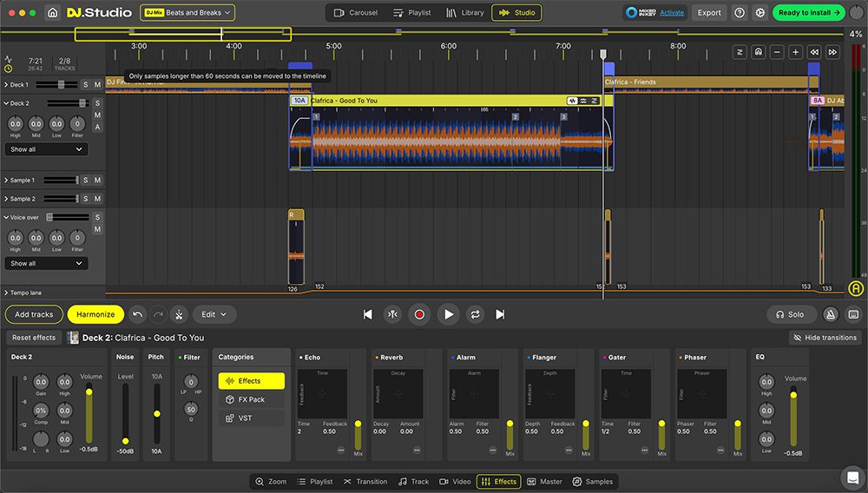Viewport: 868px width, 493px height.
Task: Mute Deck 2 with the M button
Action: pos(97,115)
